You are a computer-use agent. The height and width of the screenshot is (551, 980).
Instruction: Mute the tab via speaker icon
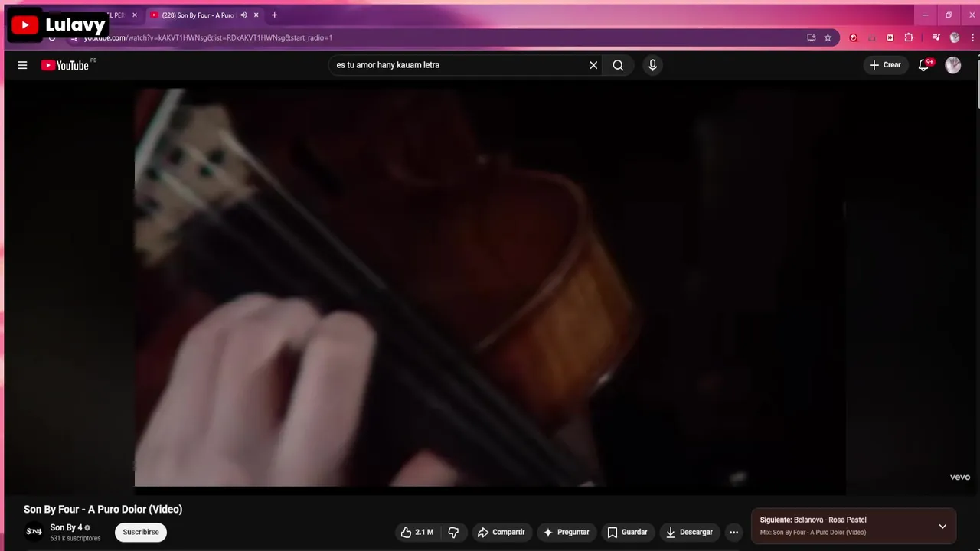[x=243, y=15]
